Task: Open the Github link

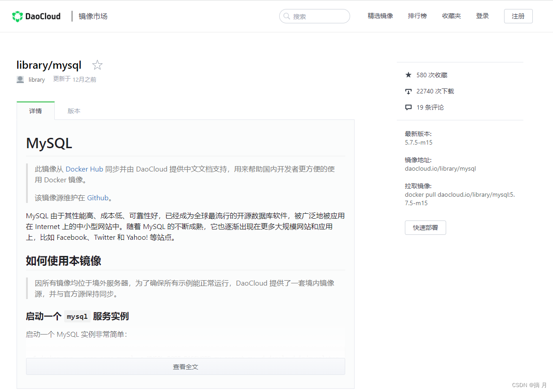Action: [98, 198]
